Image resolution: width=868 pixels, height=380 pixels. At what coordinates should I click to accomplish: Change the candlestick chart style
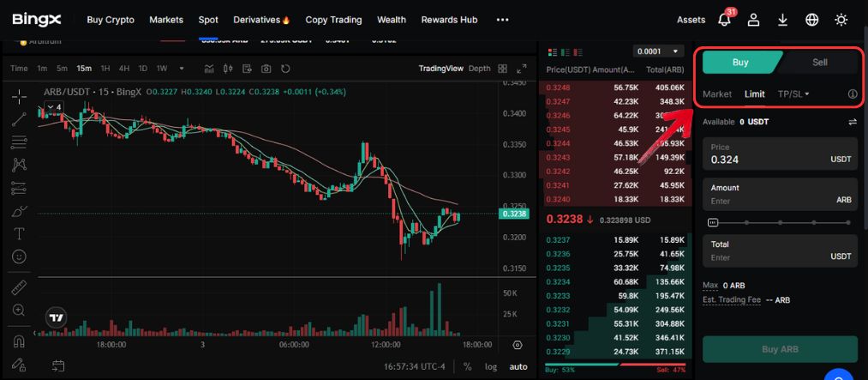tap(228, 69)
